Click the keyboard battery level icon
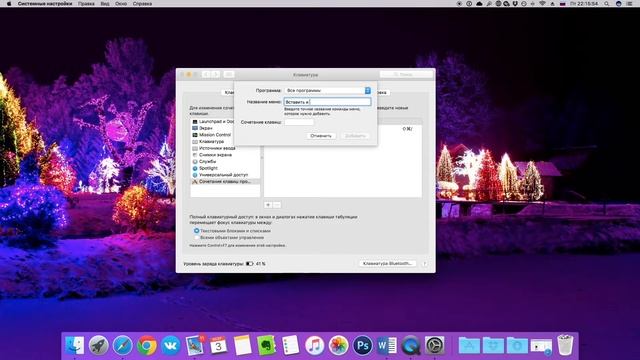 click(x=250, y=264)
